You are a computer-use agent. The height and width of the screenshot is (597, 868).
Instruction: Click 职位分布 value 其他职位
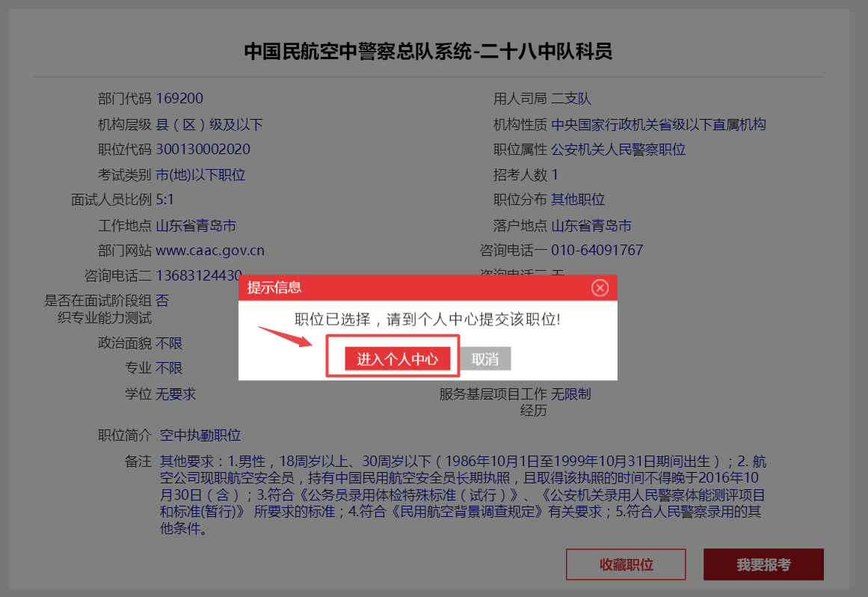pos(577,199)
